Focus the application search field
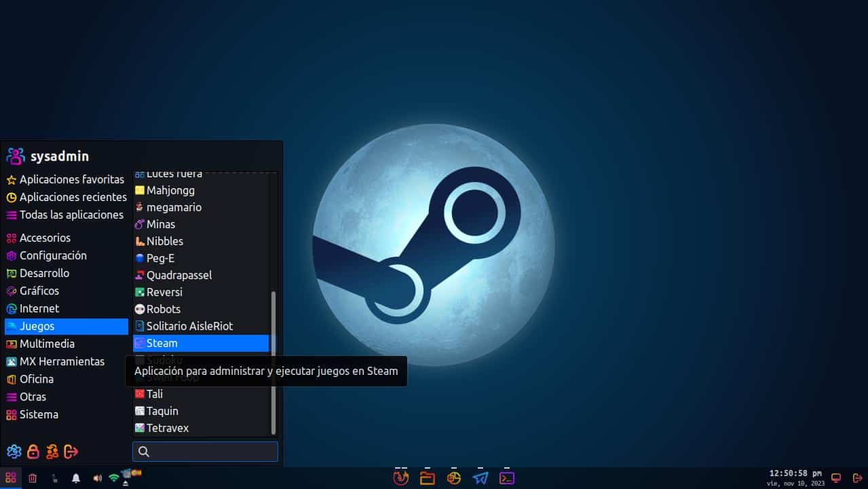 205,452
